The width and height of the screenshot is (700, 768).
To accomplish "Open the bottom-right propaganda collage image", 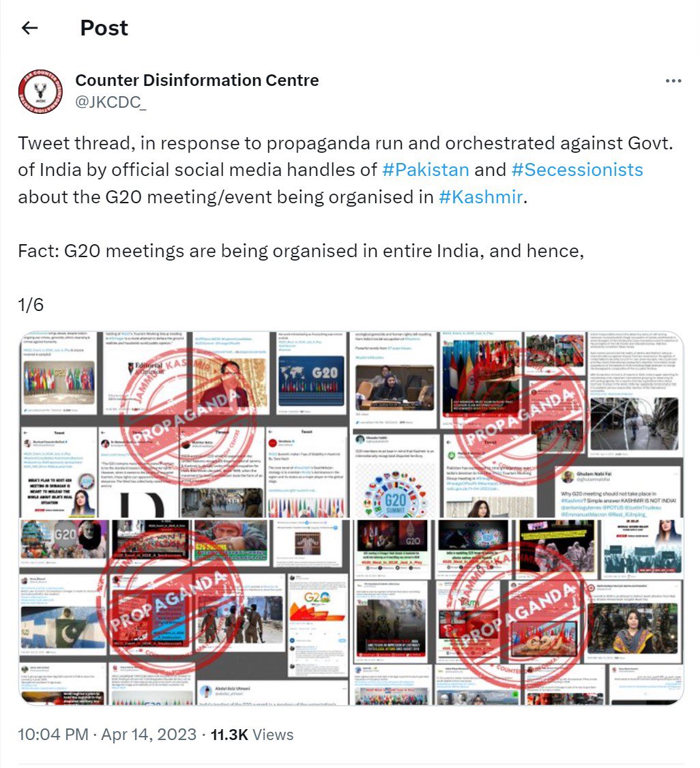I will [518, 612].
